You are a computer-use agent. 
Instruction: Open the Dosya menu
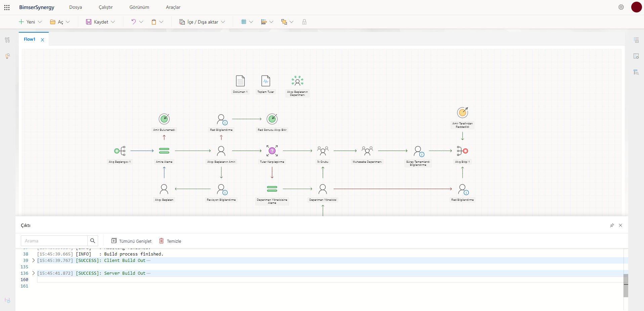click(x=76, y=7)
